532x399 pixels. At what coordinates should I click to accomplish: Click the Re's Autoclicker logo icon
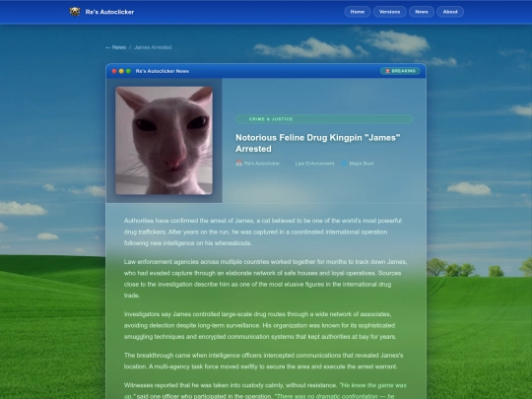pos(75,12)
